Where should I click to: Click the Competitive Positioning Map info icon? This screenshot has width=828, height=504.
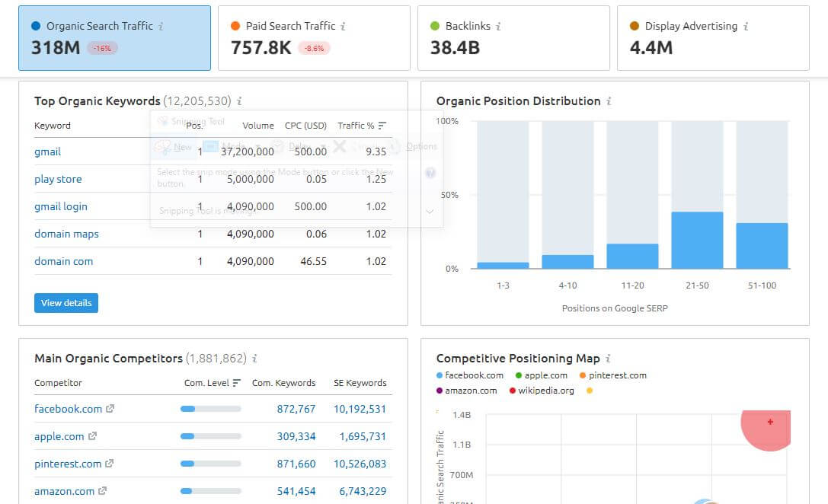[x=609, y=359]
